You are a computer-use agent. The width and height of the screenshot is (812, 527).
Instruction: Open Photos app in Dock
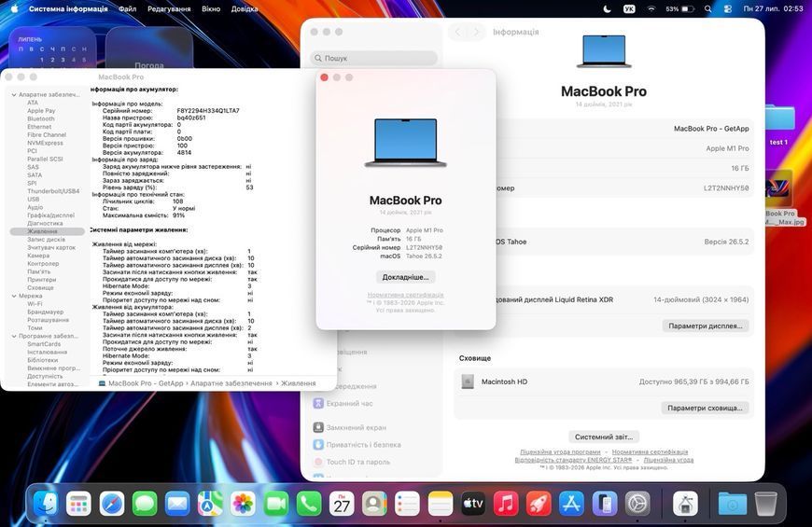pyautogui.click(x=243, y=503)
